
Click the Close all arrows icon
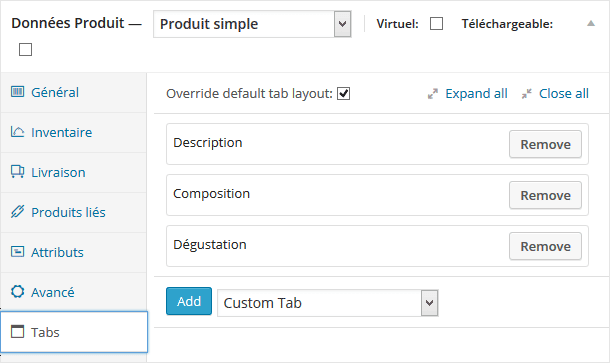(526, 94)
